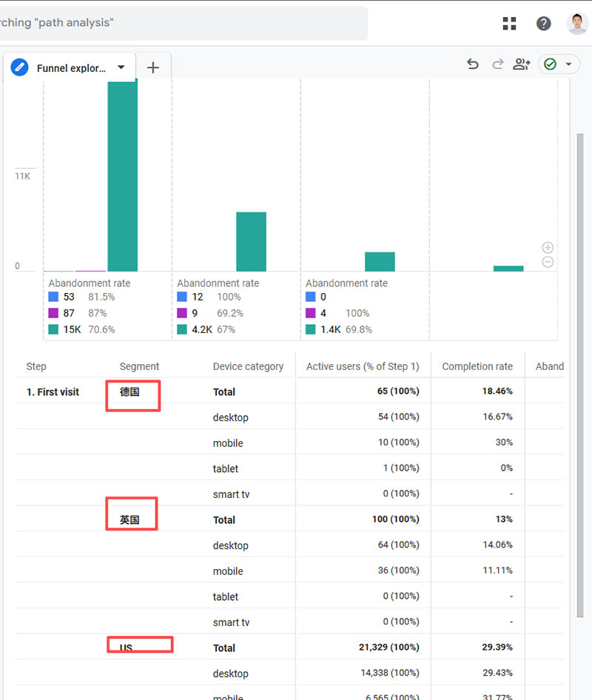592x700 pixels.
Task: Click the Completion rate column header
Action: point(477,366)
